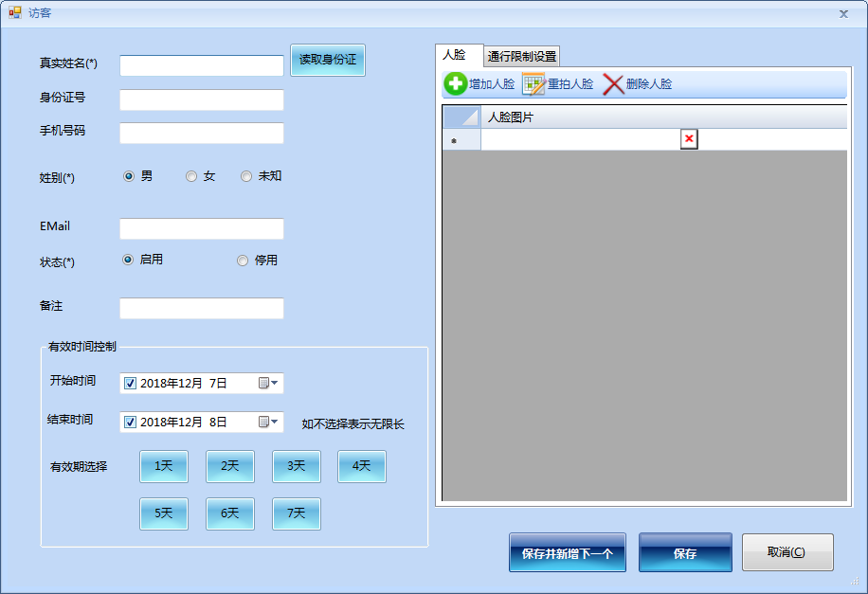Click the Read ID Card (读取身份证) button
This screenshot has height=594, width=868.
pyautogui.click(x=327, y=60)
